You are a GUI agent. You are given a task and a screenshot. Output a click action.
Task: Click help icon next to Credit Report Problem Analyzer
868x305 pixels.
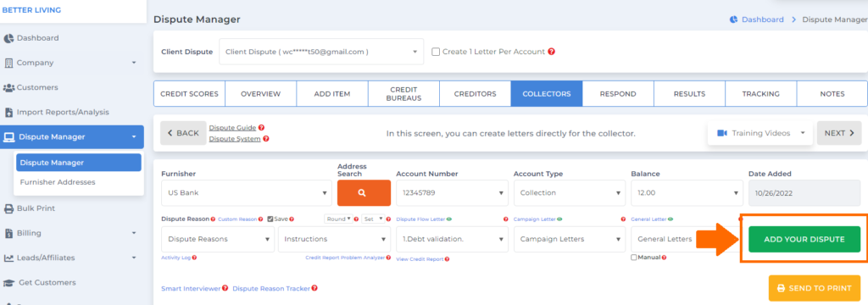click(x=388, y=258)
